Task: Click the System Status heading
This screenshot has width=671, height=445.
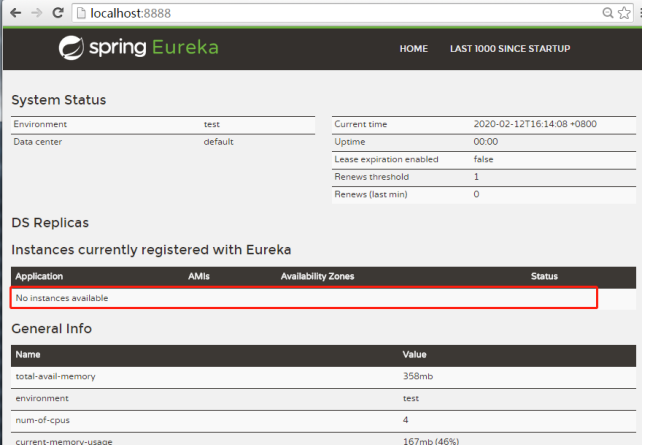Action: tap(59, 100)
